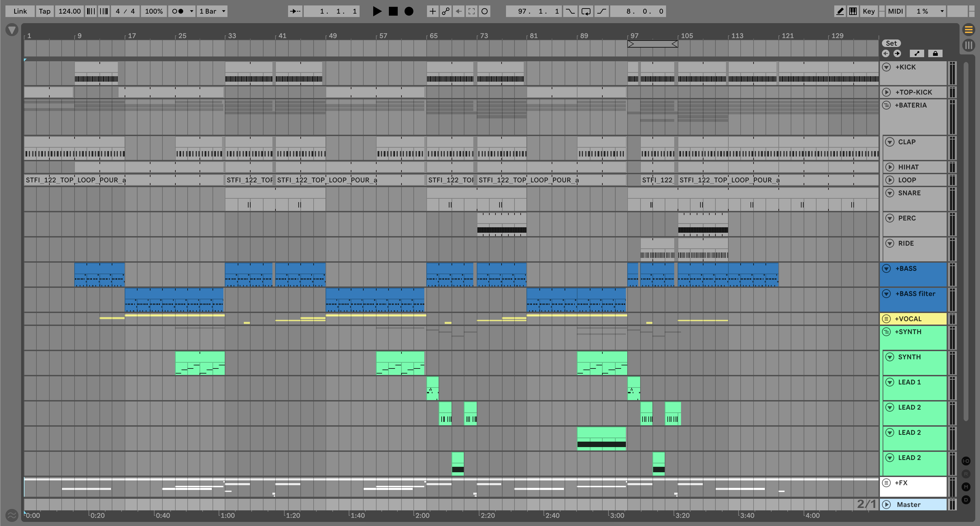Click the Re-enable Automation arrow

[x=458, y=11]
